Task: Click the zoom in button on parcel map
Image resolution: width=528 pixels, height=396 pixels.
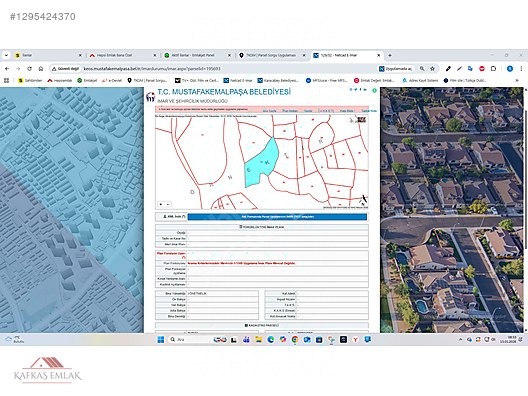Action: coord(161,204)
